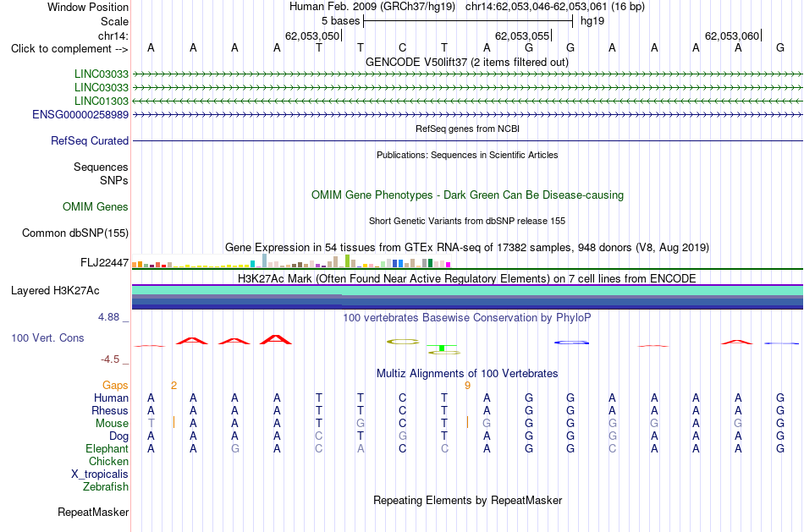
Task: Select the FLJ22447 GTEx expression label
Action: pos(105,262)
